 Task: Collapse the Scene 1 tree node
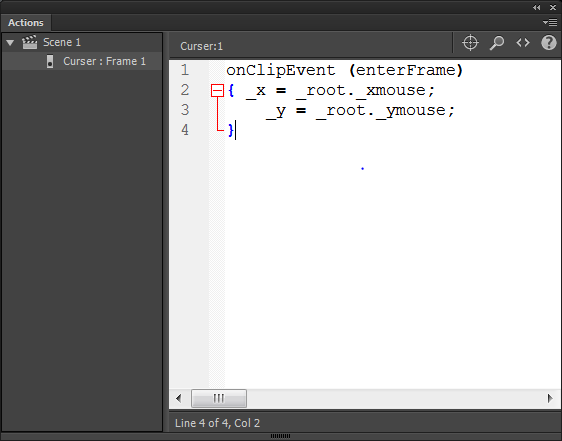pyautogui.click(x=10, y=43)
